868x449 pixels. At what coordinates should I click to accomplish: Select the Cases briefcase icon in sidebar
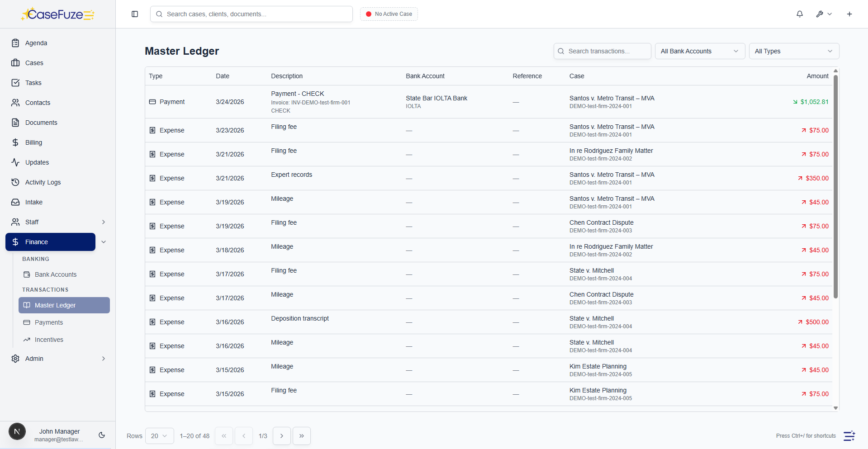(16, 63)
